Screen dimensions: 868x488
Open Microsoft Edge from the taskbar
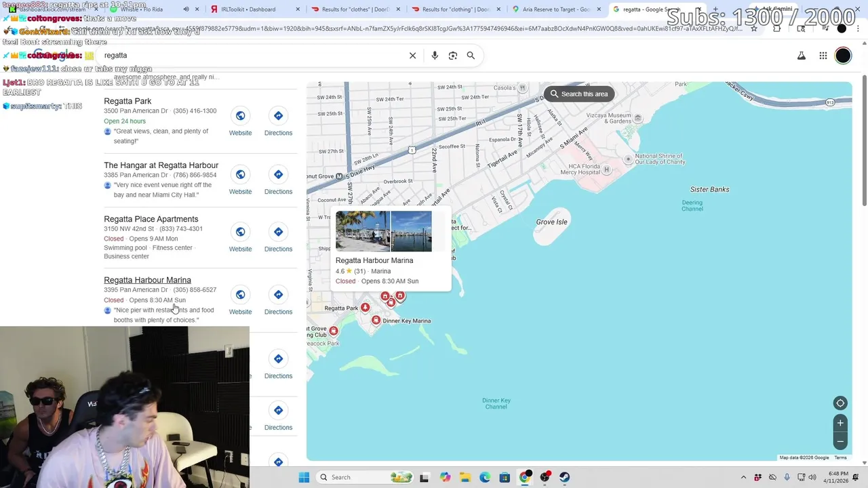485,477
